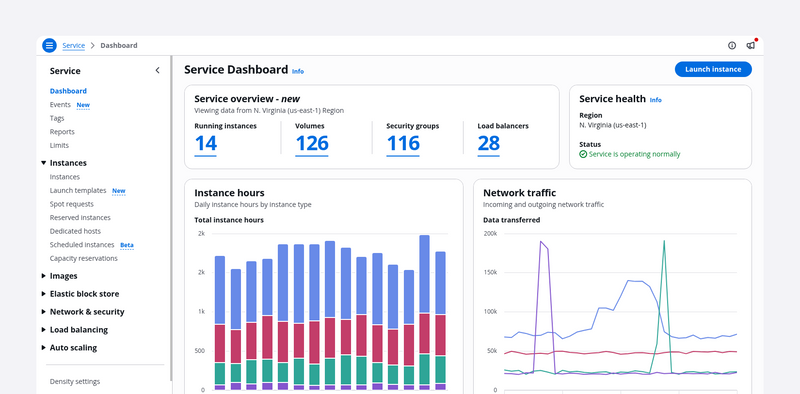800x394 pixels.
Task: Click the Info link beside Service health
Action: point(656,100)
